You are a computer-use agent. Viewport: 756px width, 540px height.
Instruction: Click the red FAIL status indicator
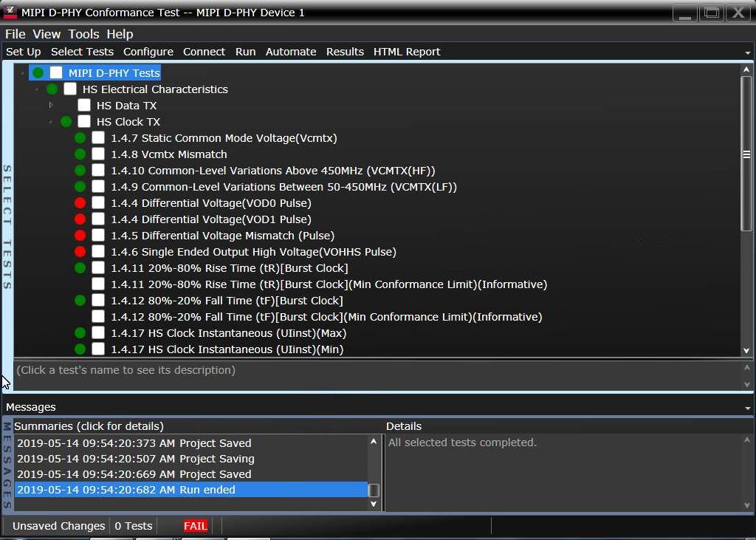coord(196,526)
